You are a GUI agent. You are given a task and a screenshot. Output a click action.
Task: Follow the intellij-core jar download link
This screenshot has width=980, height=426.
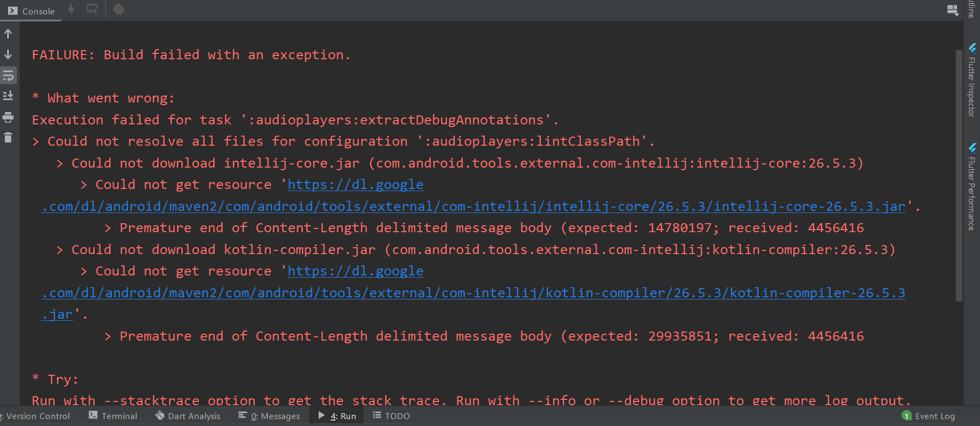click(x=355, y=184)
